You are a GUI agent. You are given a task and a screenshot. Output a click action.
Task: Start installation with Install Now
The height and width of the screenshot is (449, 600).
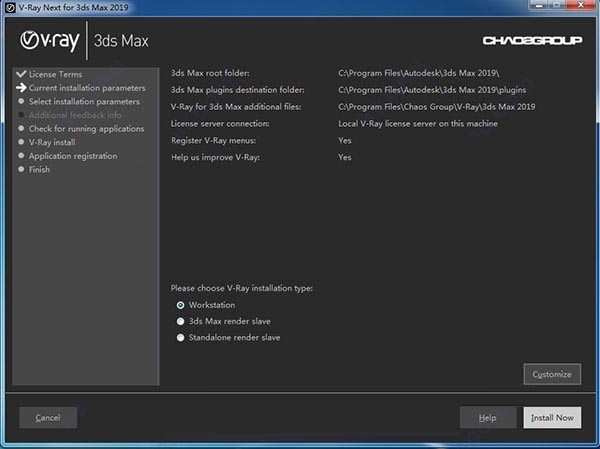[x=552, y=417]
